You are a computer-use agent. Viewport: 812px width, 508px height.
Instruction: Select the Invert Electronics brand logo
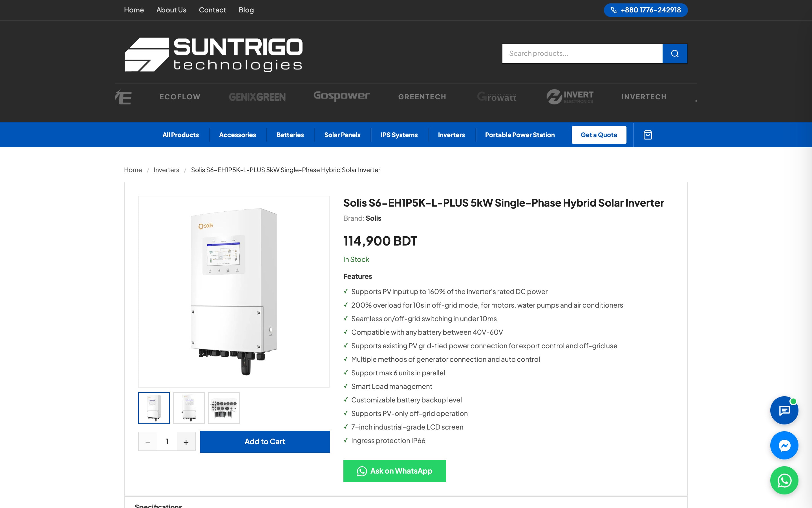tap(570, 97)
